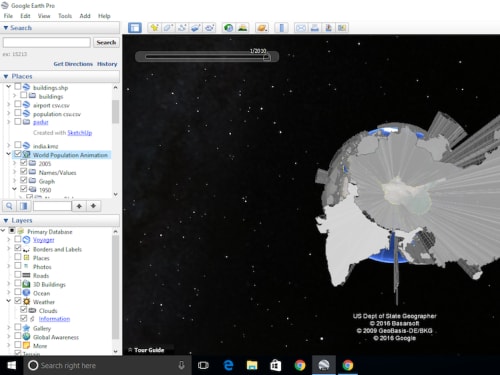Launch File Explorer from the taskbar
This screenshot has height=375, width=500.
pos(252,365)
